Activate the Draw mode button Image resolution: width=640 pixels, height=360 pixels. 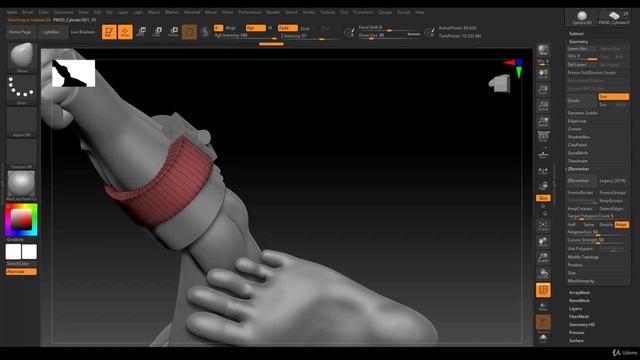coord(125,32)
